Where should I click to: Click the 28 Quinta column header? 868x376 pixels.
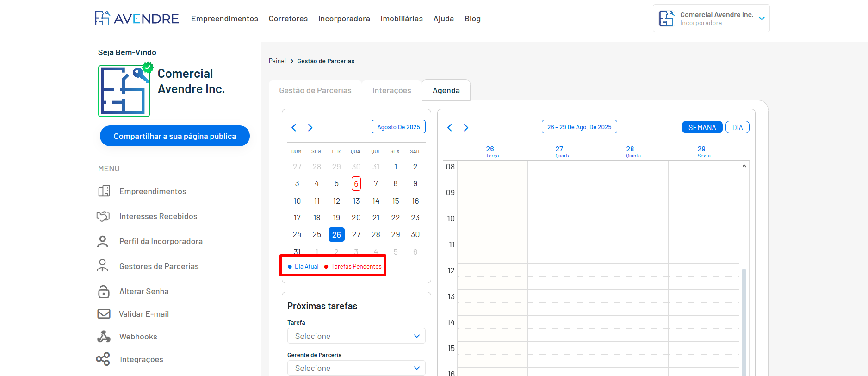pos(633,152)
